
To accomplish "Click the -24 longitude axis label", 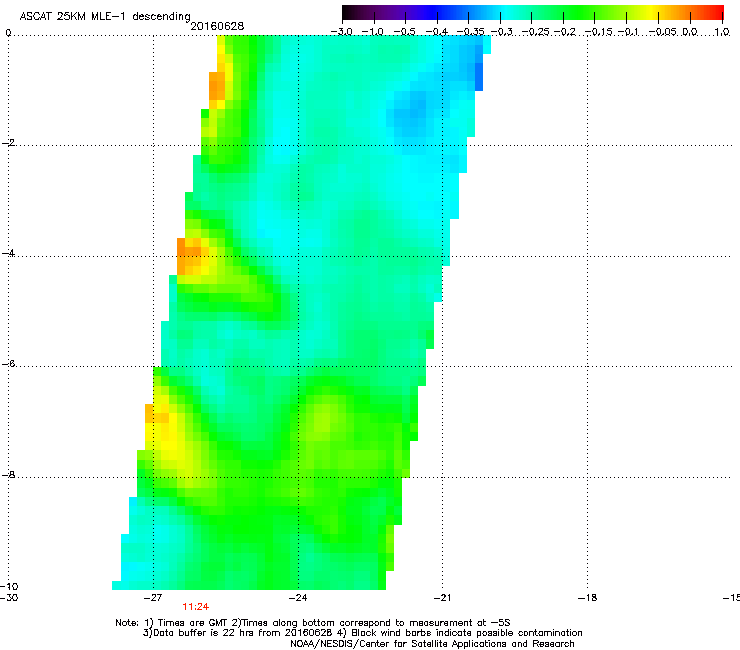I will (298, 597).
